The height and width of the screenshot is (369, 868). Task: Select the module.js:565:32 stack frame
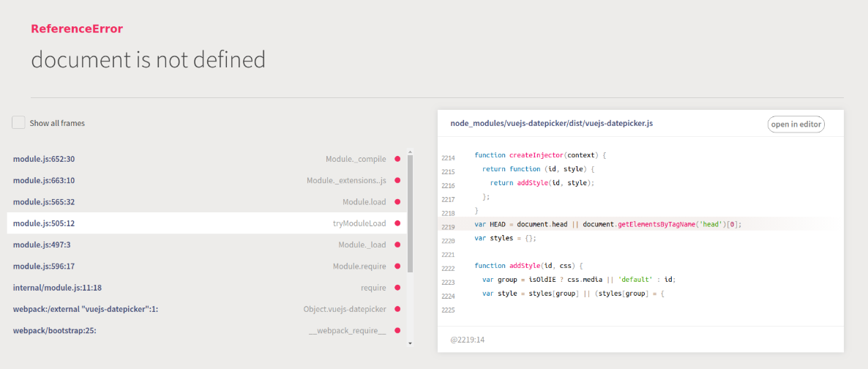[x=206, y=201]
